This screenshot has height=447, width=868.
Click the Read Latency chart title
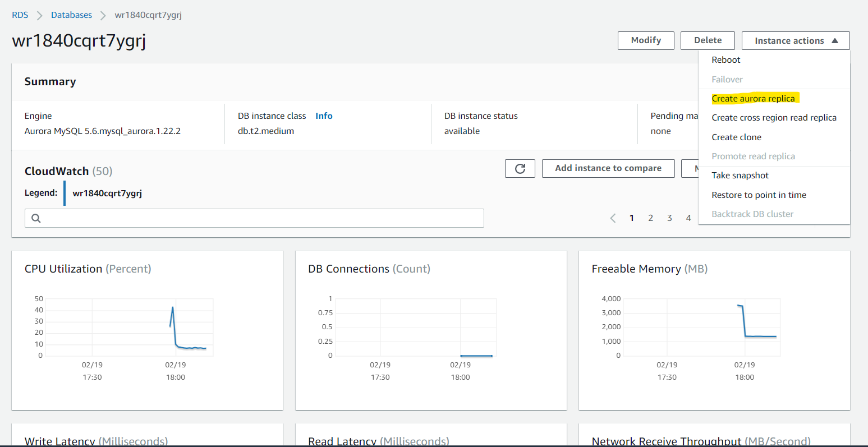click(x=379, y=441)
